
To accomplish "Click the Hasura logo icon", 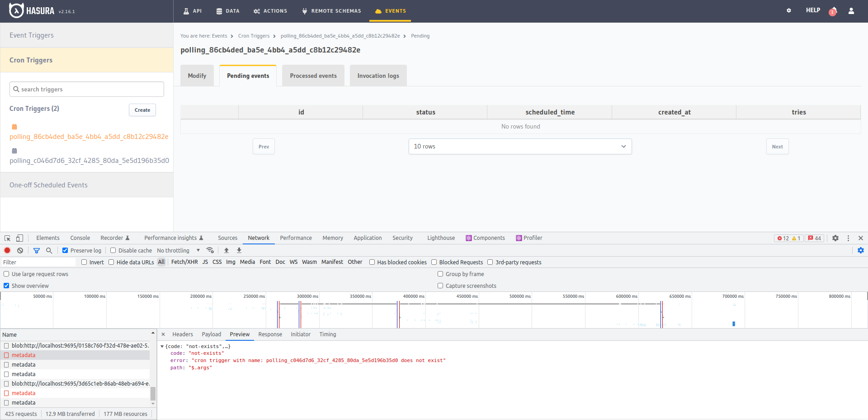I will coord(16,10).
